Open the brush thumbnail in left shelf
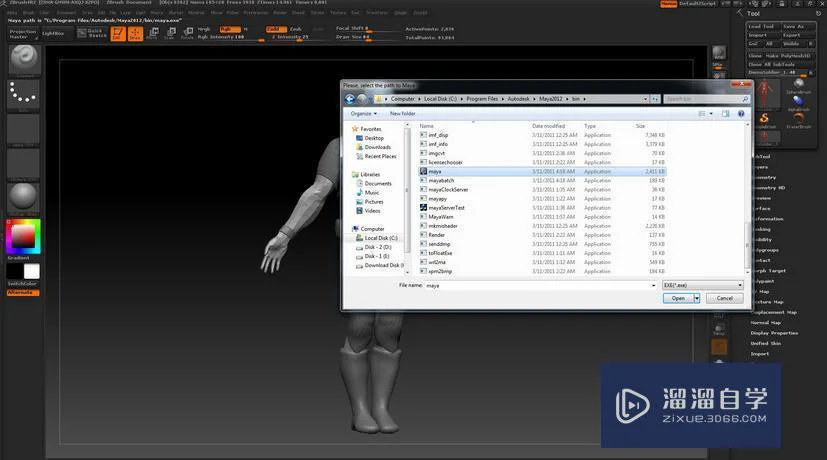827x460 pixels. tap(24, 59)
